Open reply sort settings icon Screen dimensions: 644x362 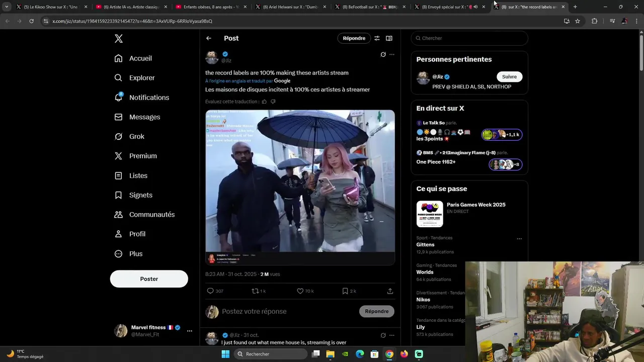(377, 38)
